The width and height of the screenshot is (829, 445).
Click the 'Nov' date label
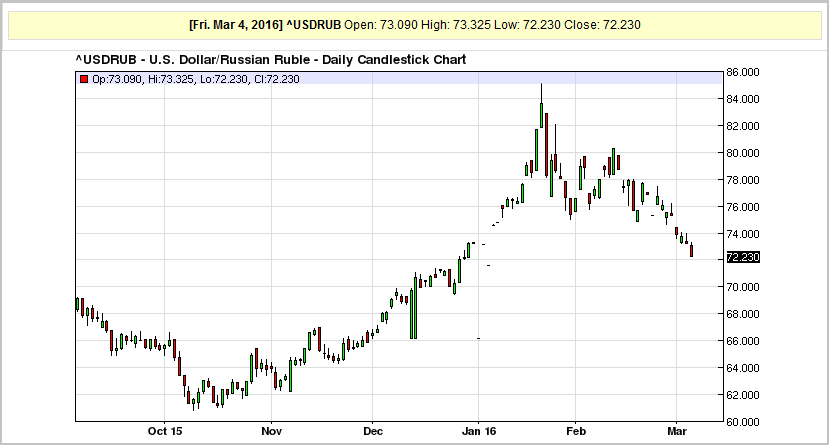[271, 431]
